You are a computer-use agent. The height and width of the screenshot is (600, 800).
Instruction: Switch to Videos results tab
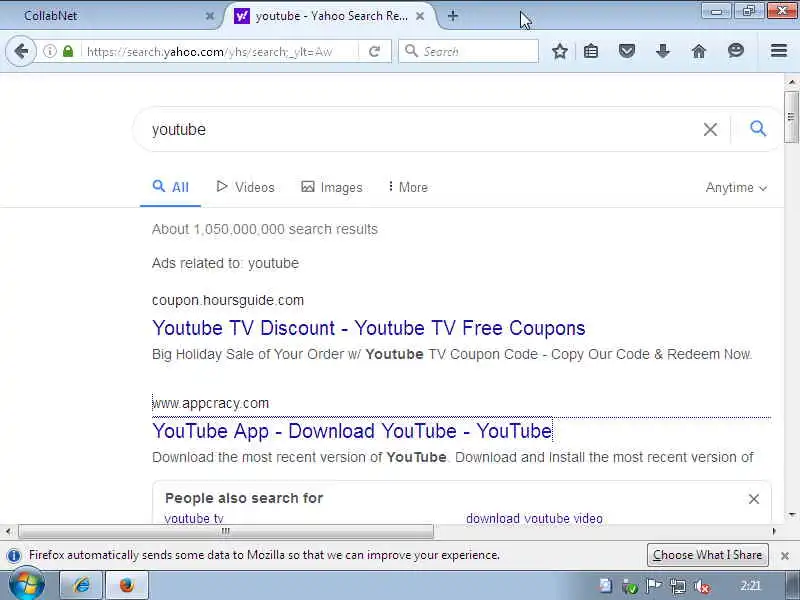click(245, 187)
